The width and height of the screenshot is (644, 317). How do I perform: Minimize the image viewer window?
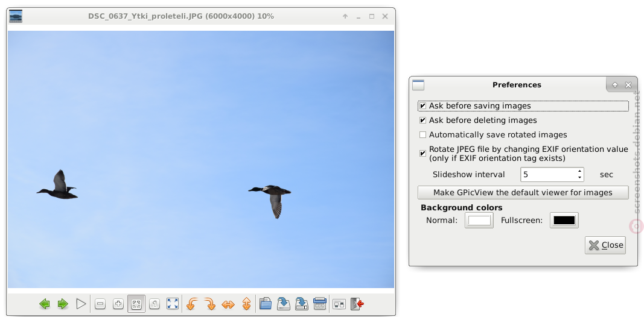pyautogui.click(x=359, y=16)
